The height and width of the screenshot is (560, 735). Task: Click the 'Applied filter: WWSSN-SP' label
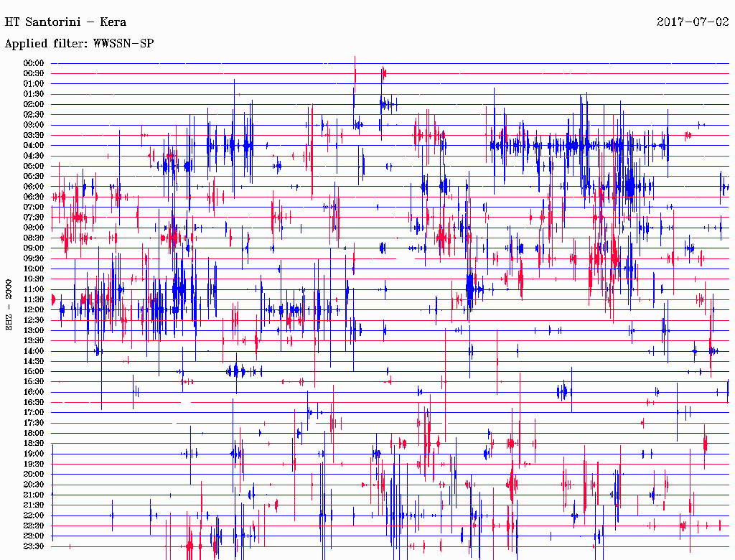[x=79, y=44]
